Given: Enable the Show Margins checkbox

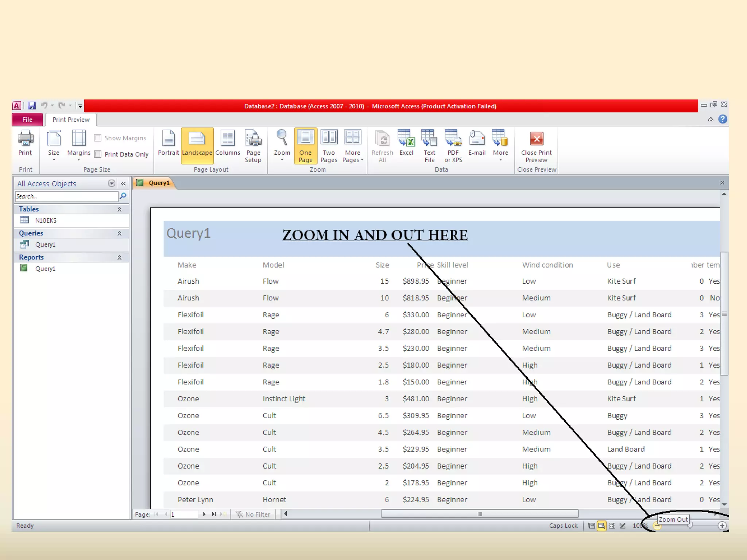Looking at the screenshot, I should click(x=98, y=138).
